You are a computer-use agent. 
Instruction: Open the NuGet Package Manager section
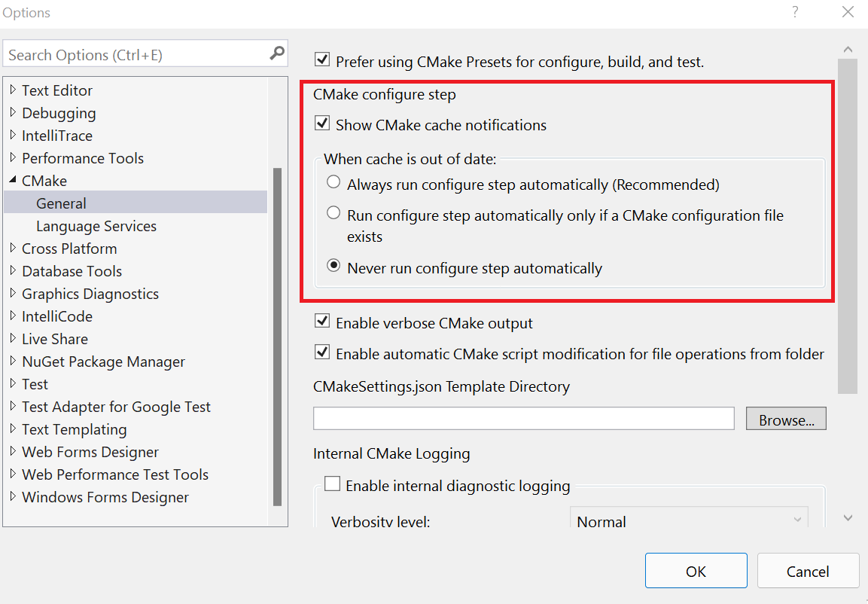102,361
